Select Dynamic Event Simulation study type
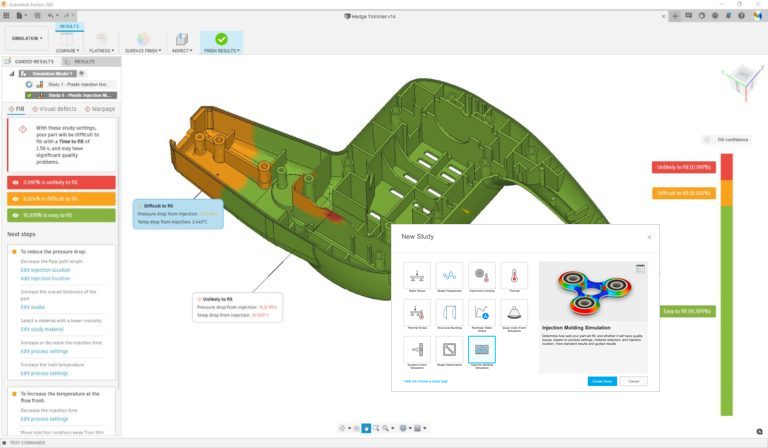768x448 pixels. (x=417, y=352)
